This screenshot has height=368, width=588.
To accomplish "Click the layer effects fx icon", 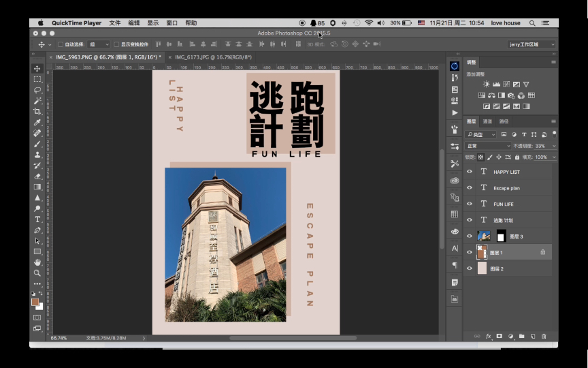I will (x=489, y=336).
